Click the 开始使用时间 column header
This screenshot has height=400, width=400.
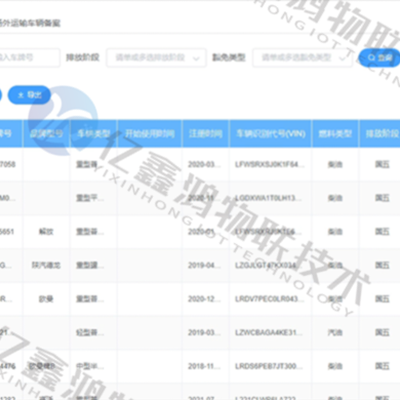(150, 134)
